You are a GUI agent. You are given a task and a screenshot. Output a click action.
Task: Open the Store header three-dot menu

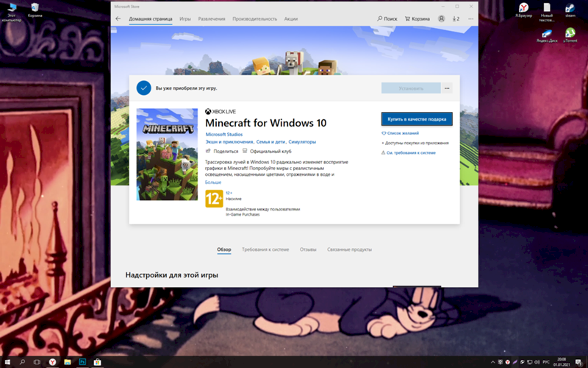[470, 19]
